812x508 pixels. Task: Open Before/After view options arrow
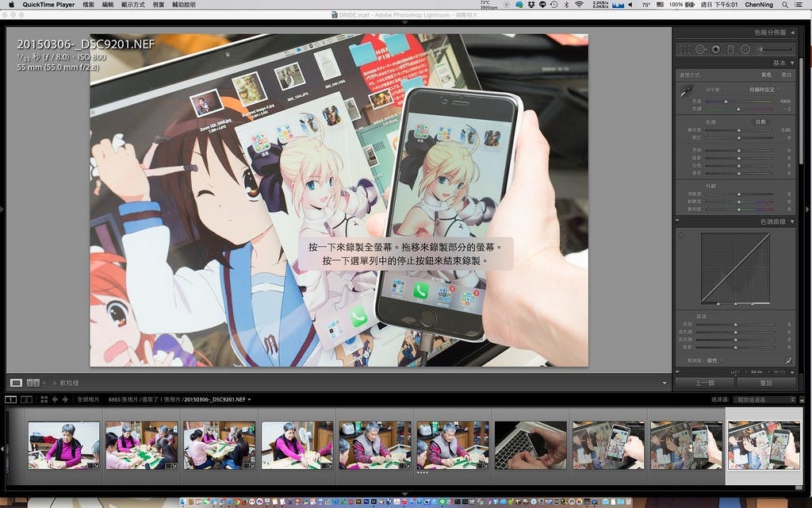tap(44, 383)
